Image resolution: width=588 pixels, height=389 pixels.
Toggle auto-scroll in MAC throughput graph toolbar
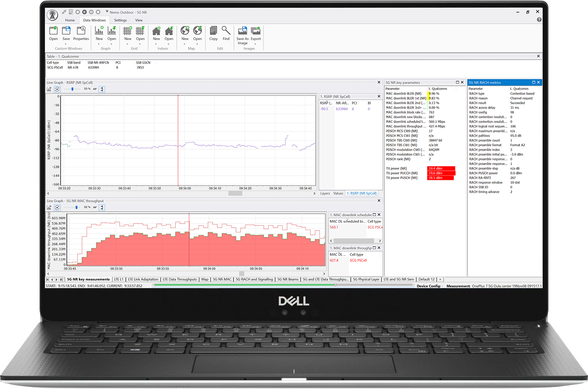[57, 208]
